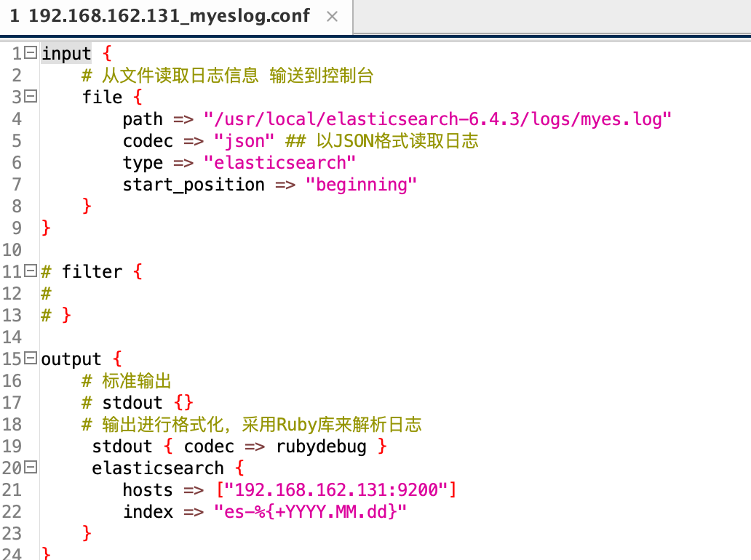Collapse the elasticsearch block fold marker

pos(31,468)
